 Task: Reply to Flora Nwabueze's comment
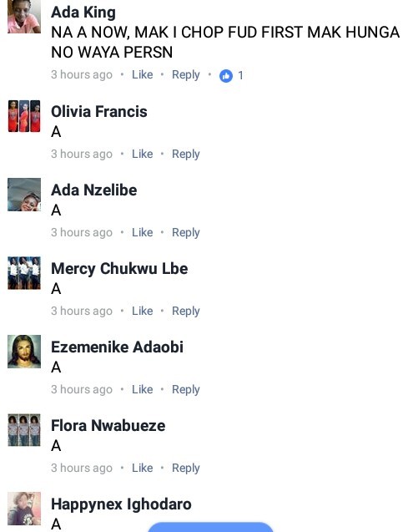click(186, 469)
